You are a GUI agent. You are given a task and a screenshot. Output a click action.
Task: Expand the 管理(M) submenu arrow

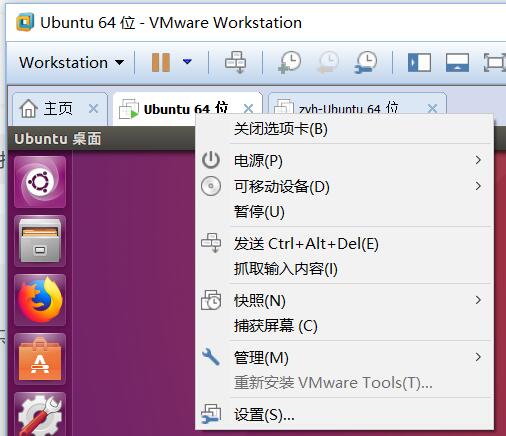click(x=478, y=357)
